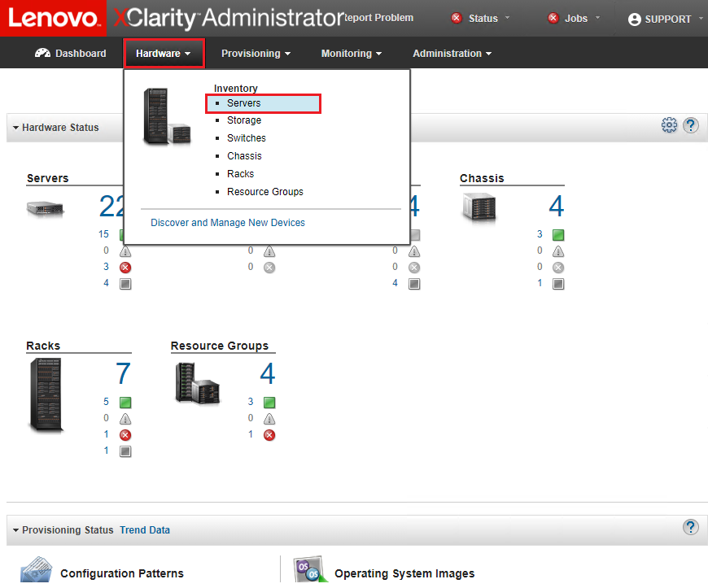Click the Resource Groups warning triangle icon
Viewport: 708px width, 588px height.
(269, 419)
